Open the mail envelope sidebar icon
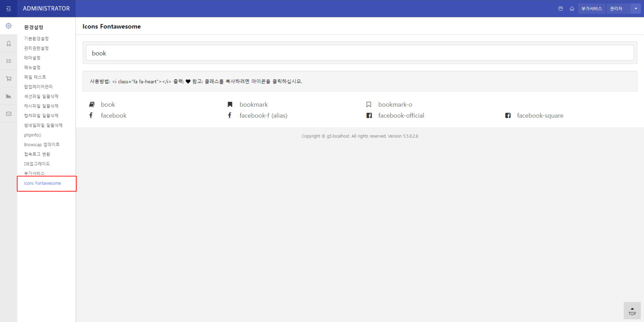 [8, 114]
